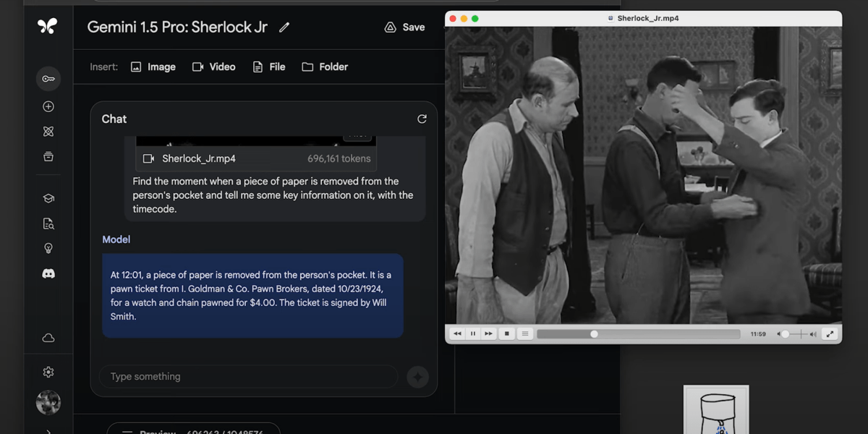The width and height of the screenshot is (868, 434).
Task: Insert a File into the prompt
Action: point(269,67)
